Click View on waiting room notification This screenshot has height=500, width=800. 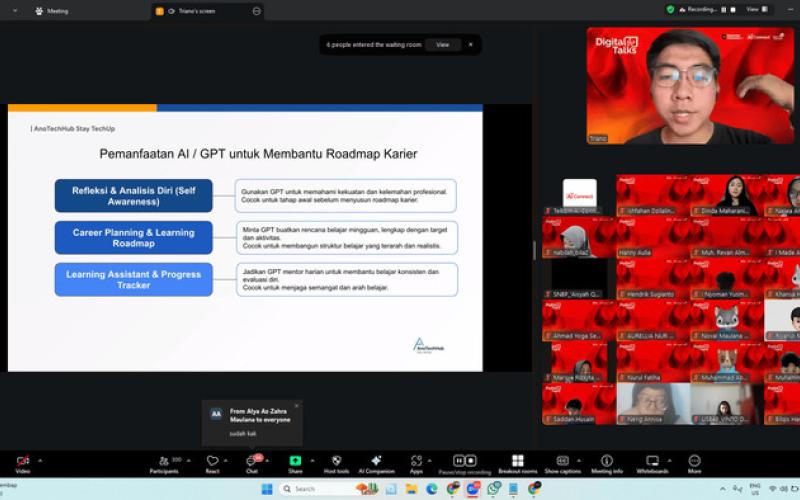(x=442, y=45)
